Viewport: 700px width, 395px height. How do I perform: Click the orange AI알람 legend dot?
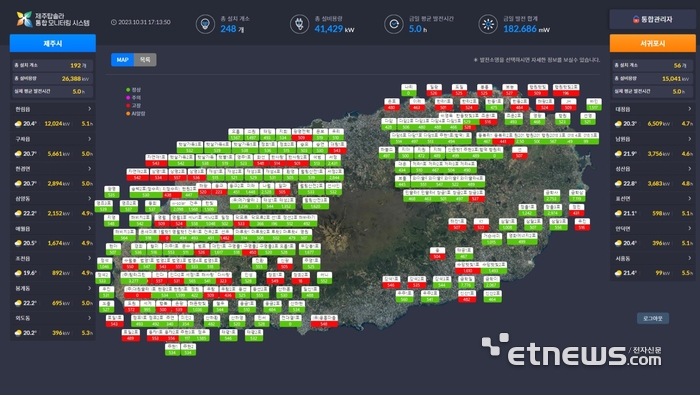[x=128, y=114]
